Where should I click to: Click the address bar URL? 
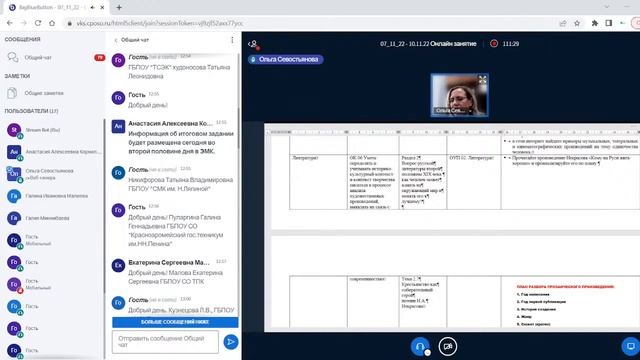point(160,23)
